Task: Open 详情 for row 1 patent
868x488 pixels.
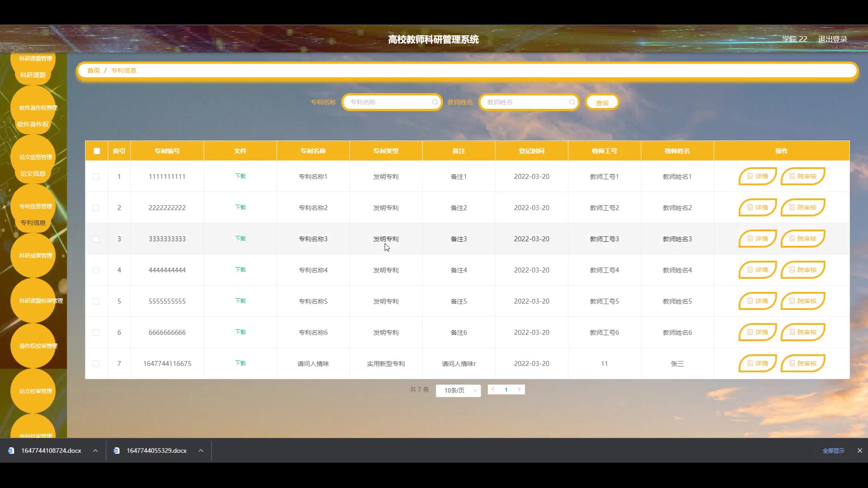Action: tap(757, 176)
